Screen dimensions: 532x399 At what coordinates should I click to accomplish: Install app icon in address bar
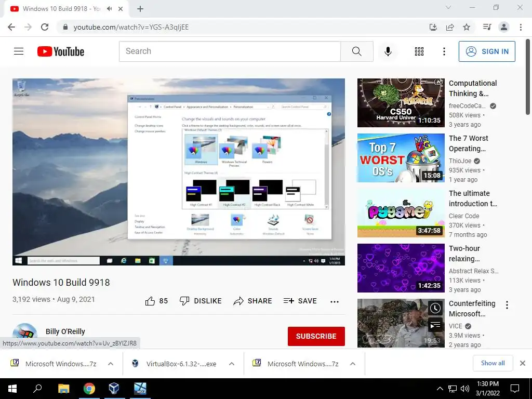pos(433,27)
